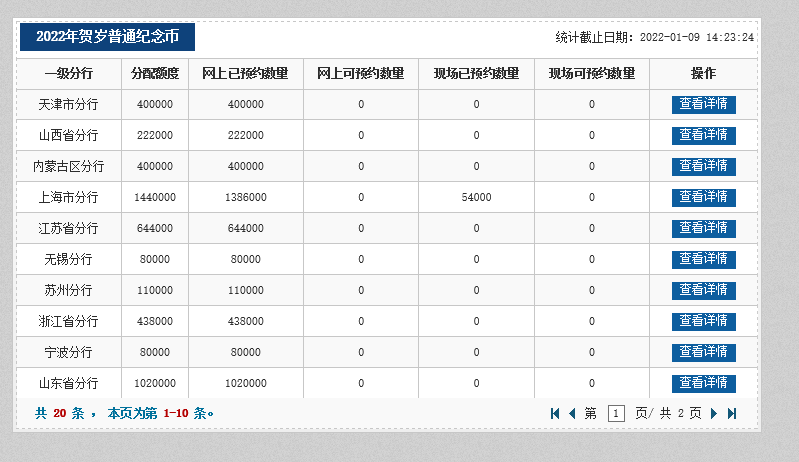Select the 宁波分行 branch name cell
This screenshot has height=462, width=799.
pos(69,352)
